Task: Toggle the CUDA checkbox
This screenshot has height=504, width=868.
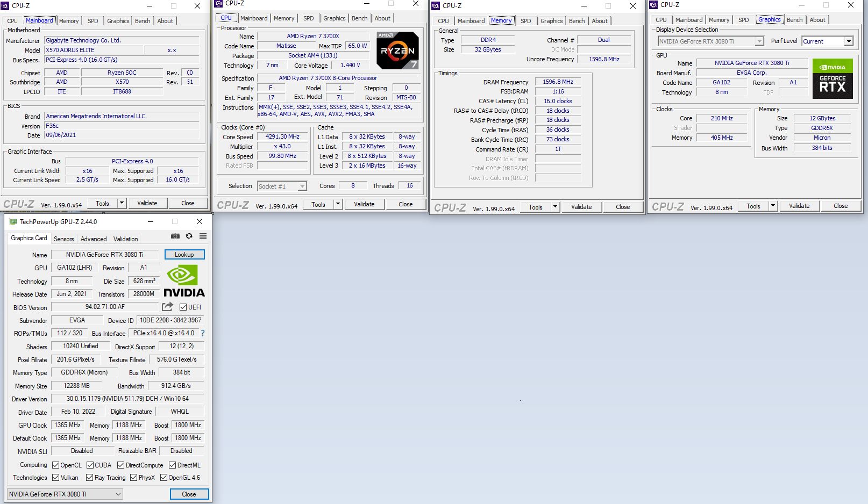Action: pos(90,465)
